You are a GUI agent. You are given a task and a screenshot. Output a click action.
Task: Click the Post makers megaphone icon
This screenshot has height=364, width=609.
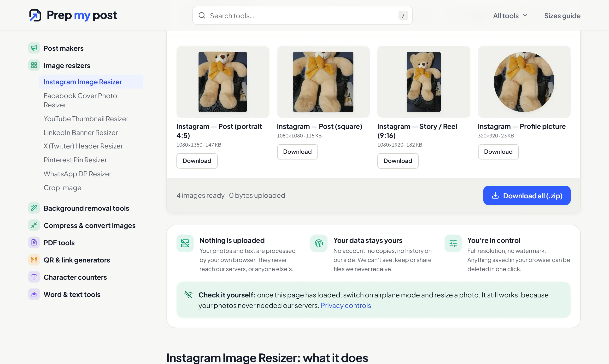34,48
